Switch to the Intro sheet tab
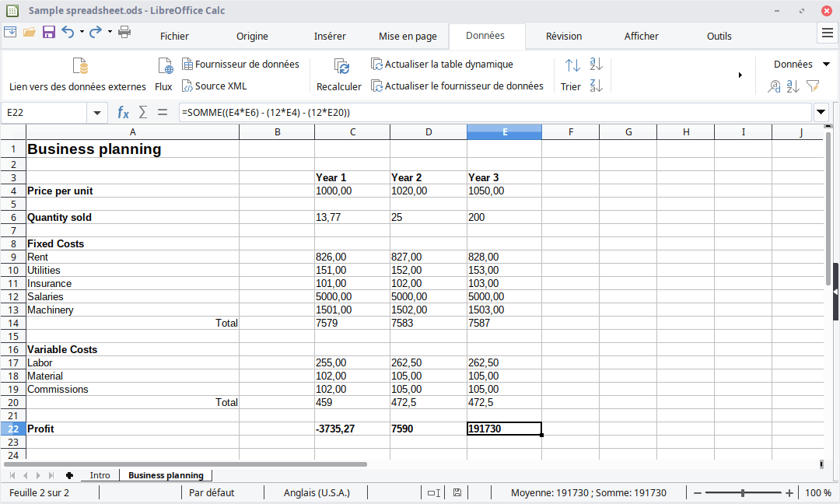This screenshot has width=840, height=504. (100, 475)
